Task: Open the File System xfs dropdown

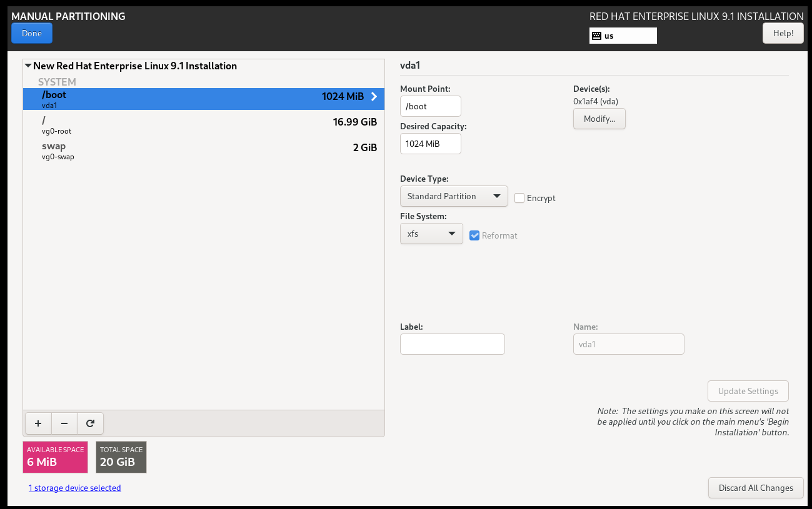Action: click(431, 234)
